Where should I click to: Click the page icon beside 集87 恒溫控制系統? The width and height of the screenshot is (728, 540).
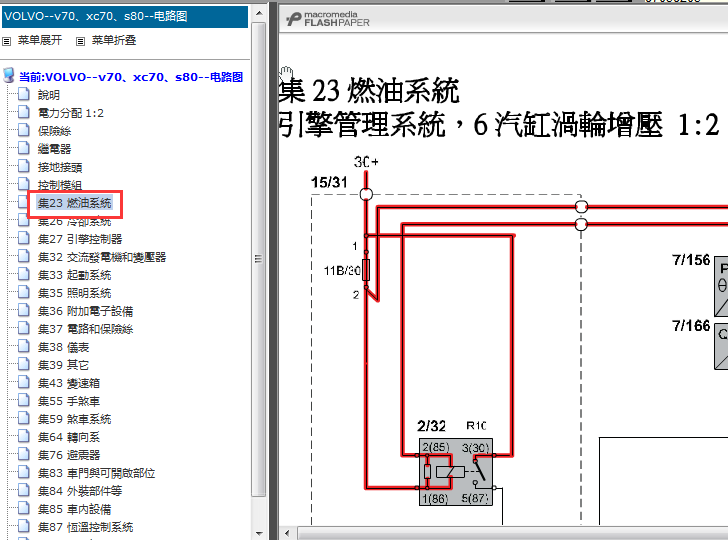pyautogui.click(x=24, y=526)
